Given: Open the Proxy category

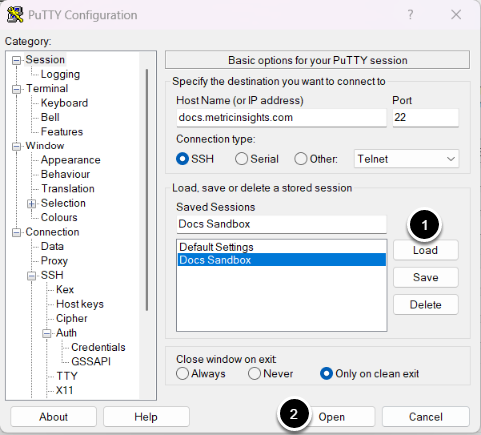Looking at the screenshot, I should click(54, 261).
